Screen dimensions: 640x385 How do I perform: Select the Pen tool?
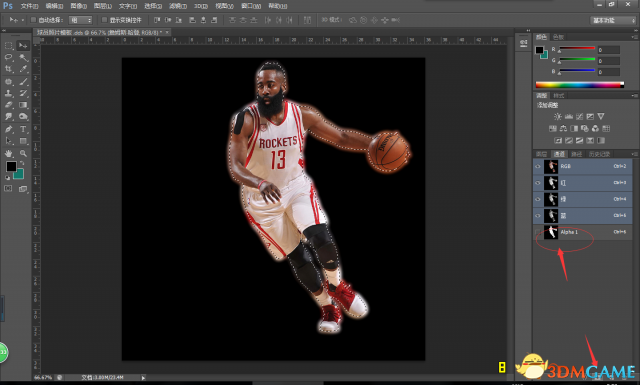9,129
